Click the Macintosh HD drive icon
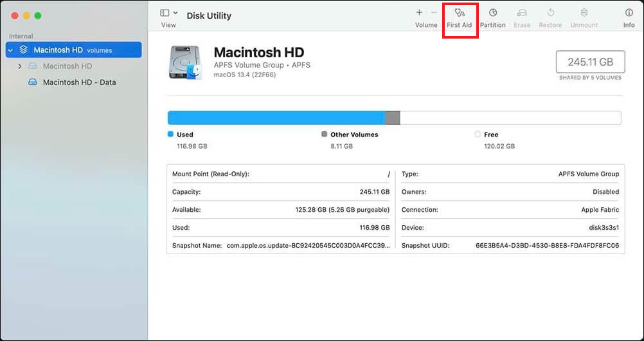 (186, 62)
